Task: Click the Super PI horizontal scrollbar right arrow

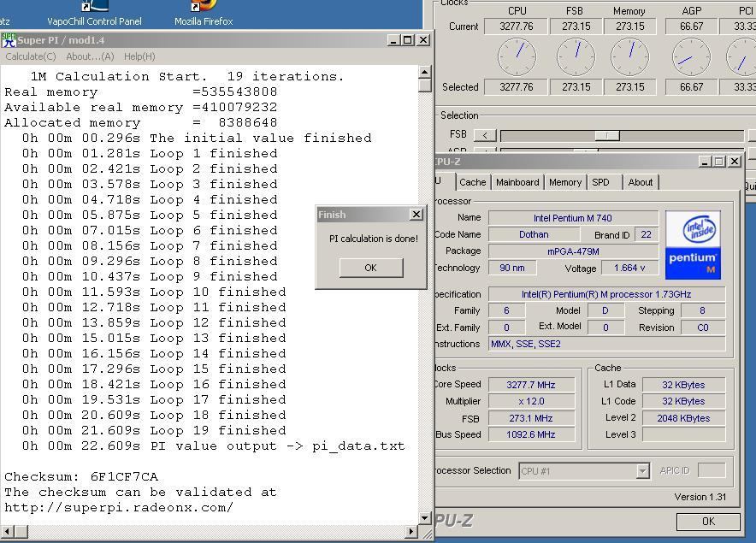Action: pyautogui.click(x=410, y=531)
